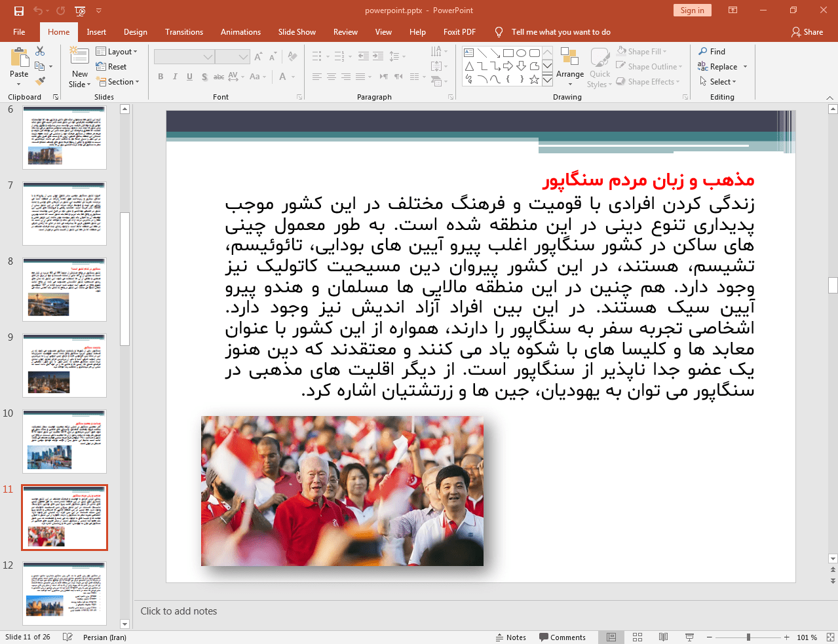Click the Start From Beginning icon in the title bar
Screen dimensions: 838x644
point(80,10)
